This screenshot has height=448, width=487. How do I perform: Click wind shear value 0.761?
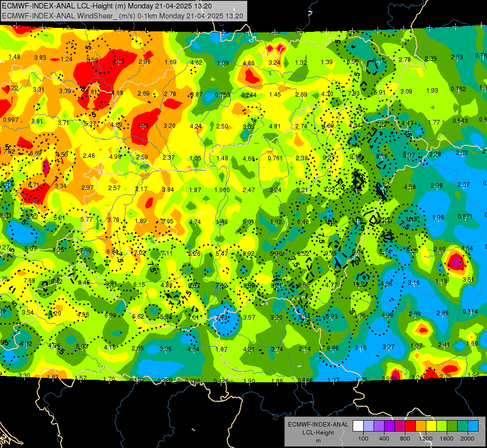(x=275, y=158)
